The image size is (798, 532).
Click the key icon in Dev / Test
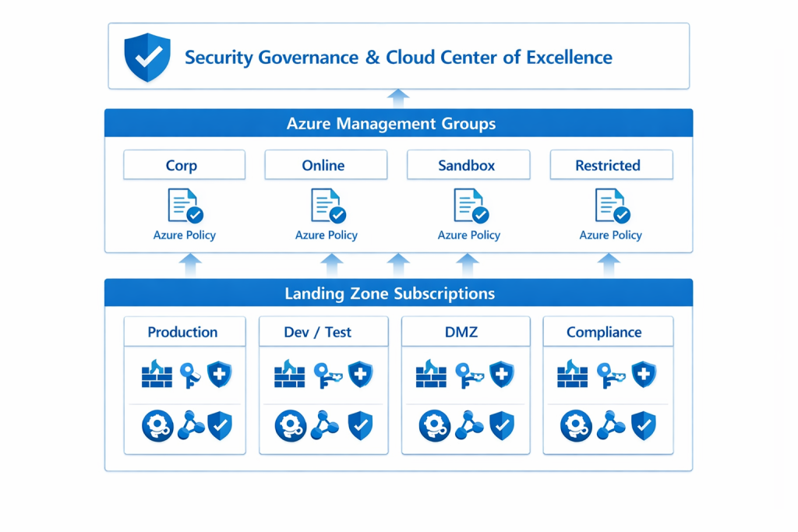[327, 375]
